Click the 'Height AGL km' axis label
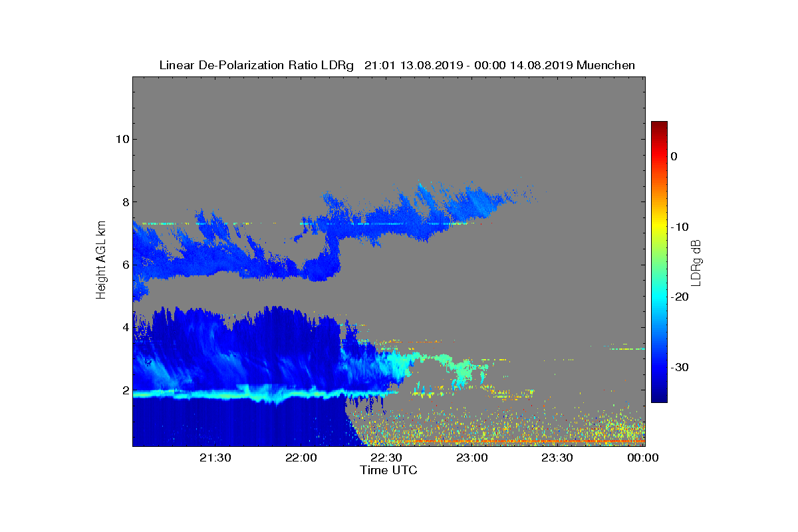Screen dimensions: 798x532 102,261
